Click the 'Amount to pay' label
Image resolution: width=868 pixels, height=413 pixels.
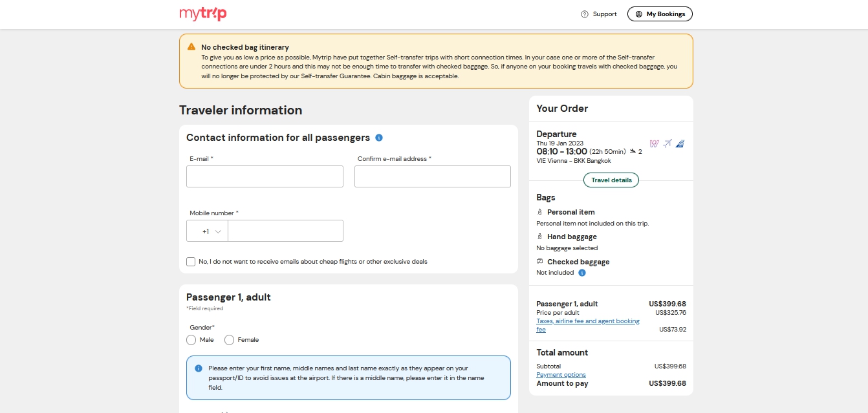tap(562, 383)
